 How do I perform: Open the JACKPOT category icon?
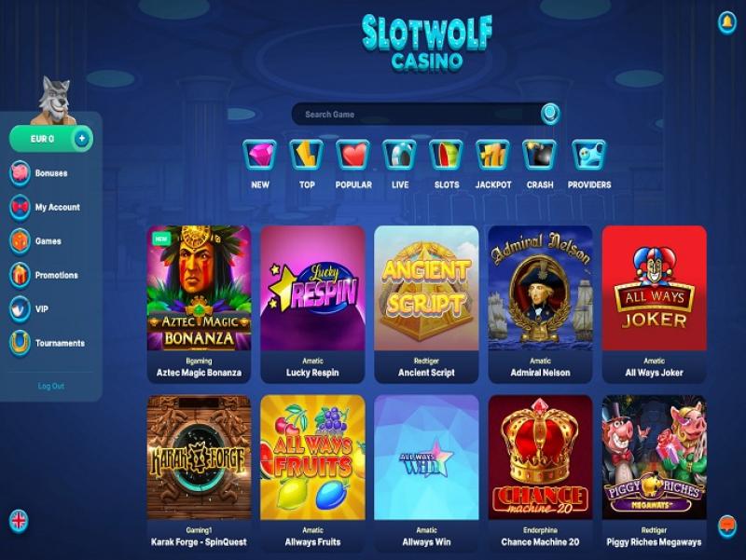point(493,156)
